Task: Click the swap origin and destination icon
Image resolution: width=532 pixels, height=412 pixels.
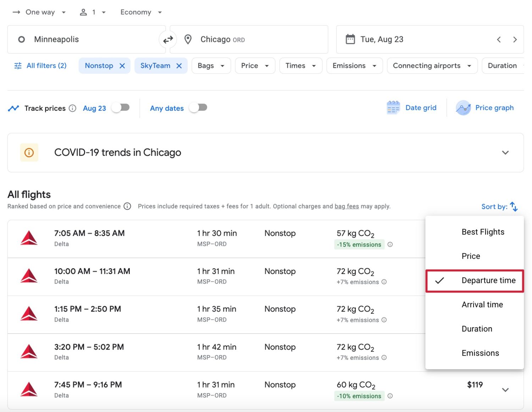Action: (168, 39)
